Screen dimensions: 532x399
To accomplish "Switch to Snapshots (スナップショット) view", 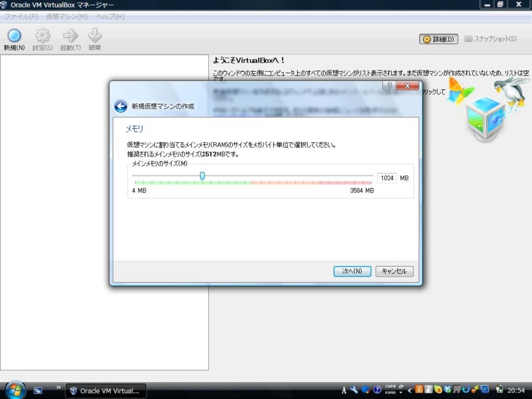I will (490, 39).
